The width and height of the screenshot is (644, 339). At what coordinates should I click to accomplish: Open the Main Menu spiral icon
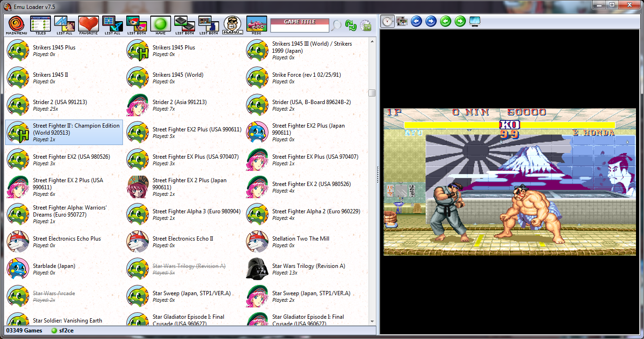pos(16,25)
